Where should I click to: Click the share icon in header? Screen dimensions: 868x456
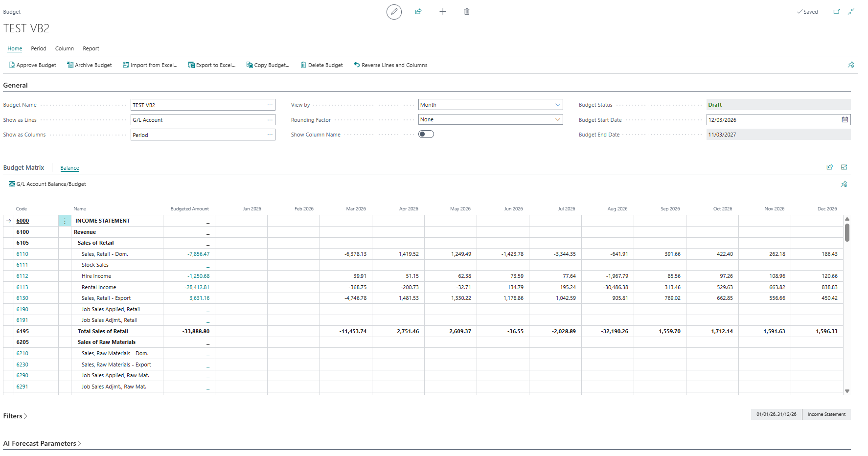pos(418,12)
